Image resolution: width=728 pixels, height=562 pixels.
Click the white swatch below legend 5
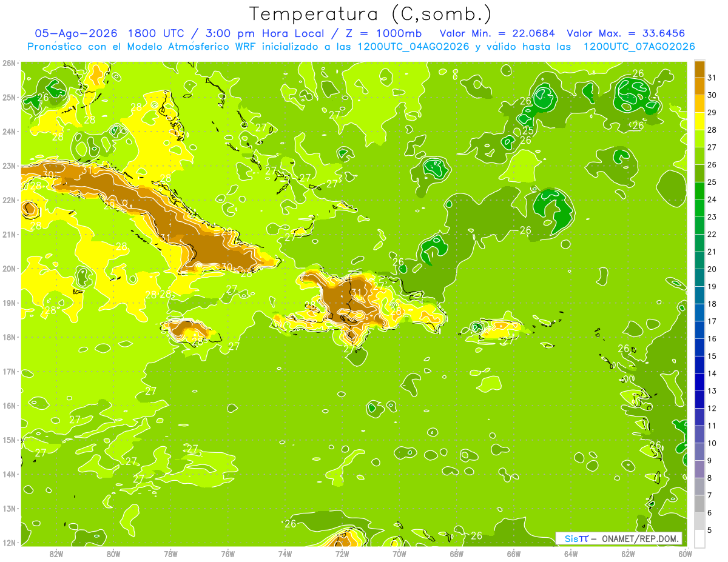(x=699, y=538)
